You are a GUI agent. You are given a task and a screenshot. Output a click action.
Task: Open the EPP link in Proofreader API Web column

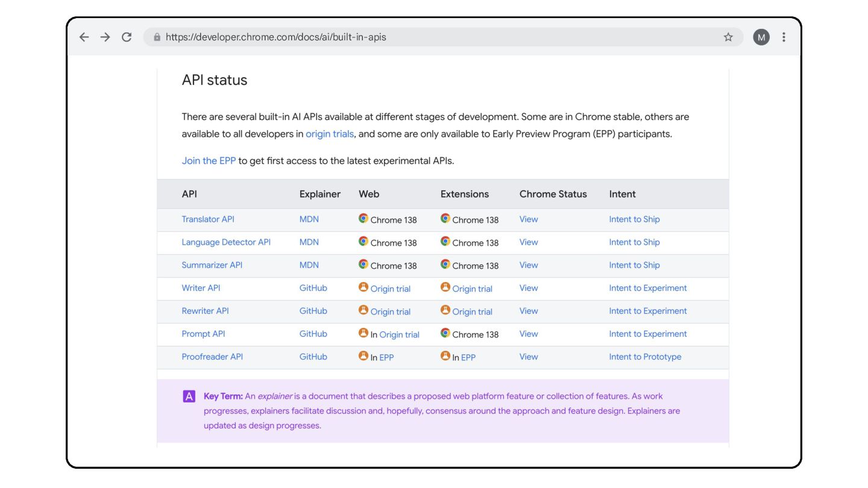386,357
